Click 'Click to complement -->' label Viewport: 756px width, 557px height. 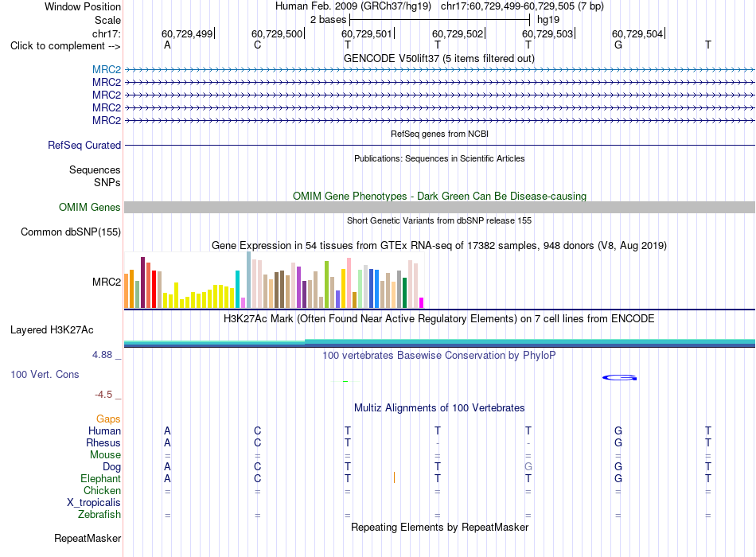tap(65, 46)
